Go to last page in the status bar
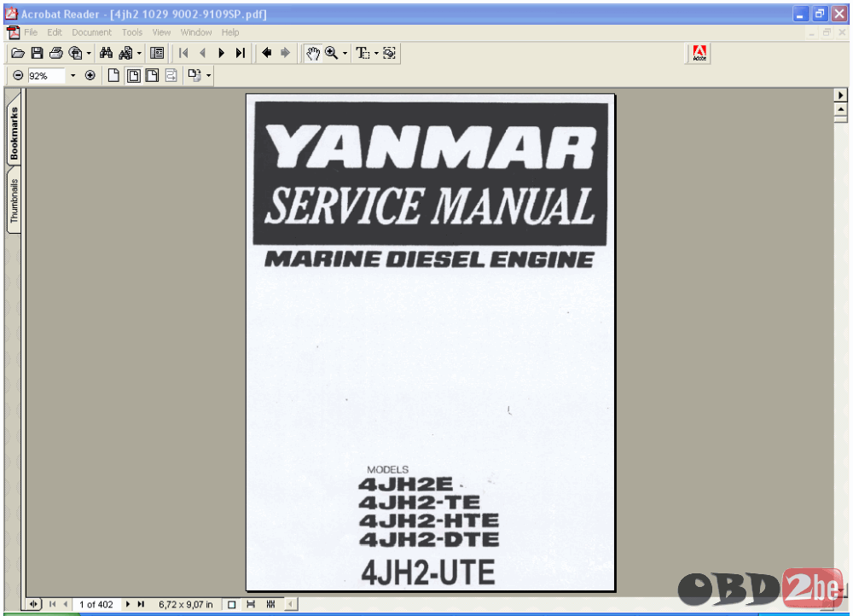 [141, 604]
